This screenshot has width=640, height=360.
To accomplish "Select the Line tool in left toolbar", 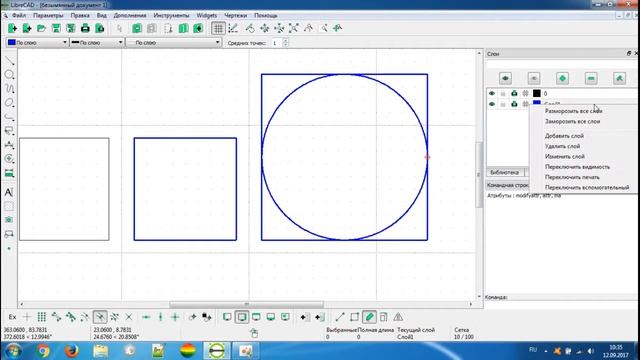I will [x=9, y=61].
